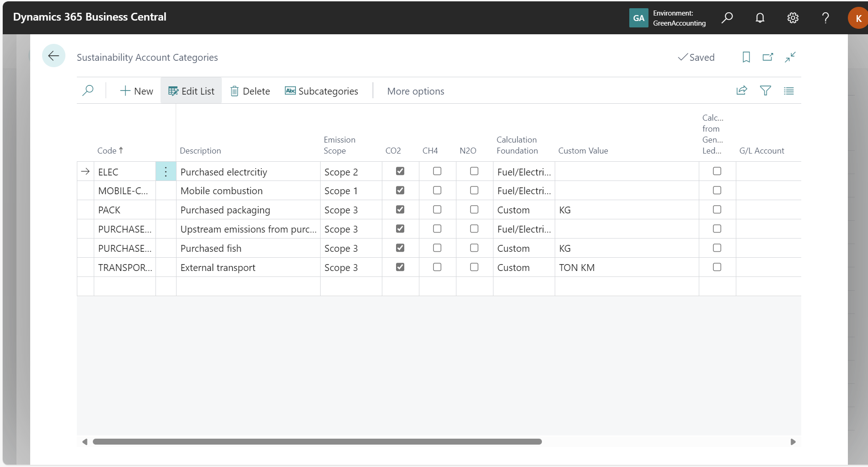Click the Delete button
Screen dimensions: 868x467
pos(250,91)
